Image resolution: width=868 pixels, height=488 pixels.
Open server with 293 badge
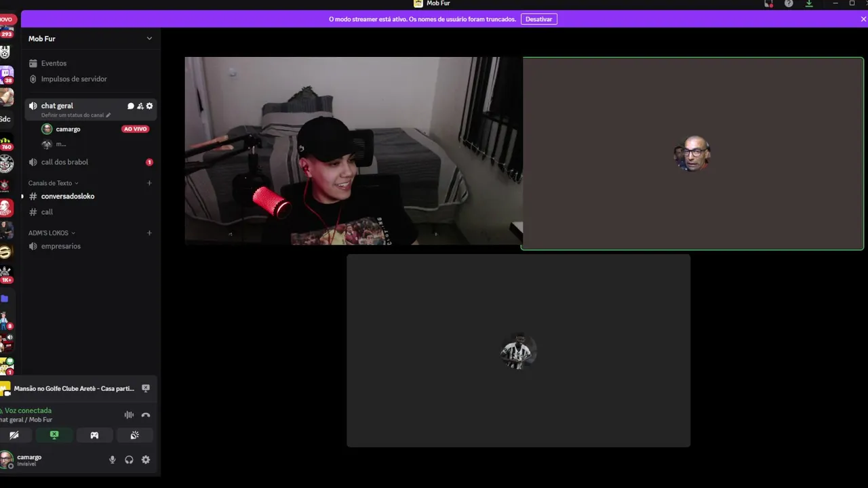tap(6, 30)
